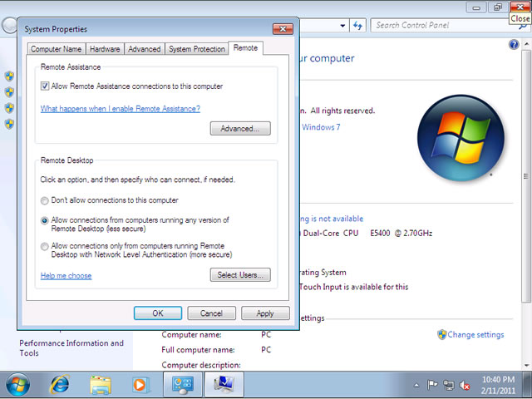Viewport: 532px width, 399px height.
Task: Confirm with the OK button
Action: coord(158,313)
